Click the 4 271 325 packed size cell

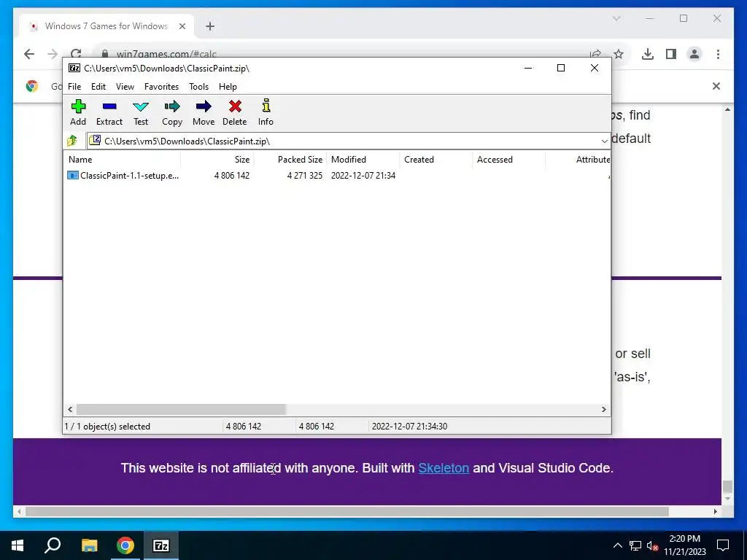click(305, 176)
